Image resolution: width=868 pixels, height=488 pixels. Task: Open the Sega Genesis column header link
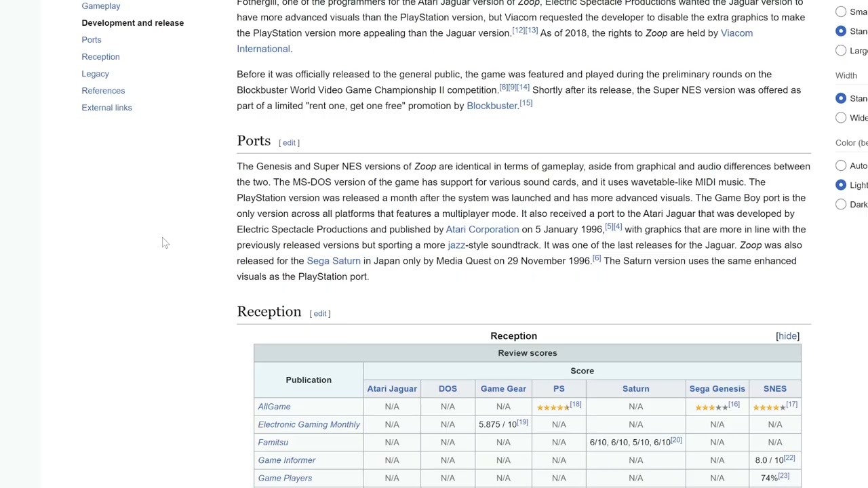tap(717, 388)
